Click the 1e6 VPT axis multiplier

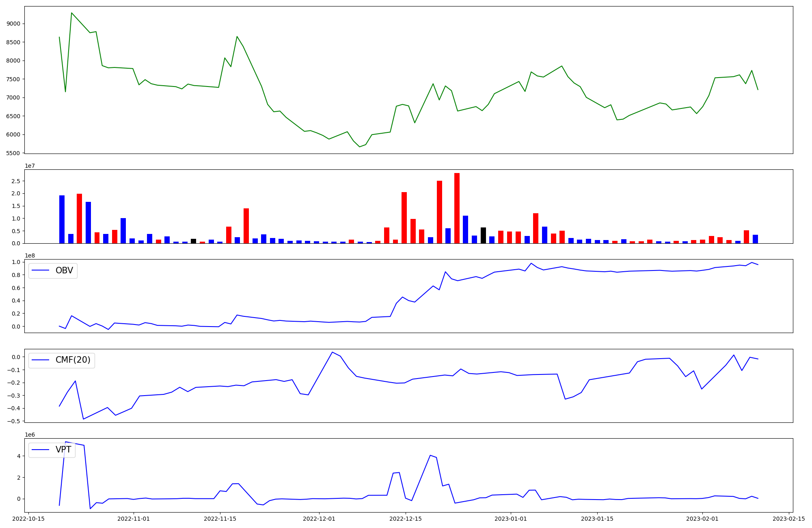(x=30, y=435)
